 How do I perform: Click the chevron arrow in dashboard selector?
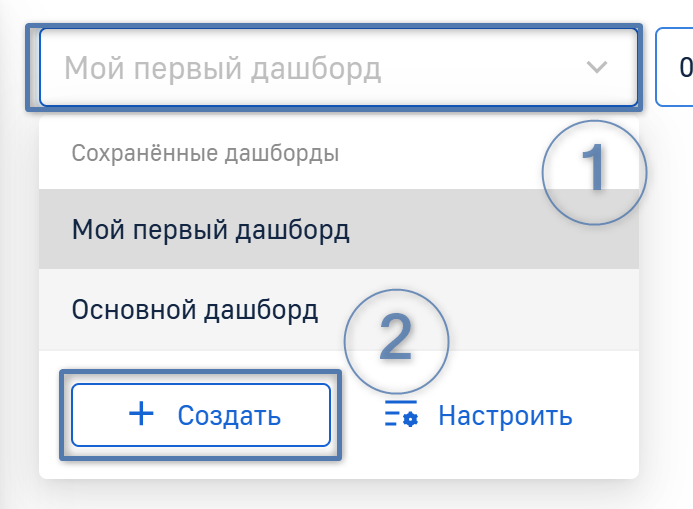click(x=597, y=68)
